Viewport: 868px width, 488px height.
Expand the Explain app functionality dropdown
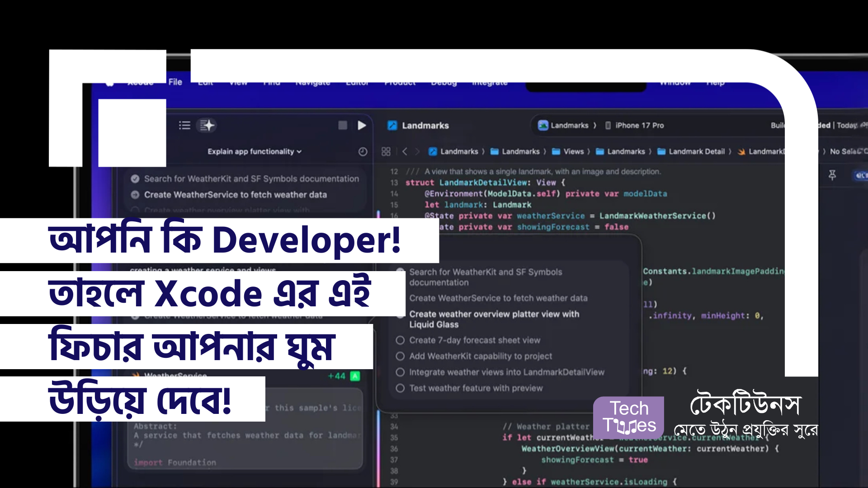pyautogui.click(x=255, y=151)
